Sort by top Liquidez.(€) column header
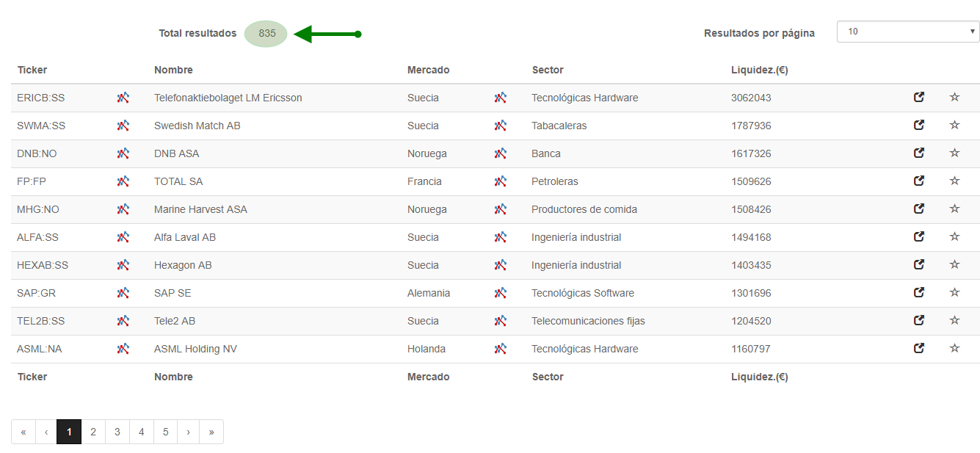The image size is (980, 453). tap(760, 70)
